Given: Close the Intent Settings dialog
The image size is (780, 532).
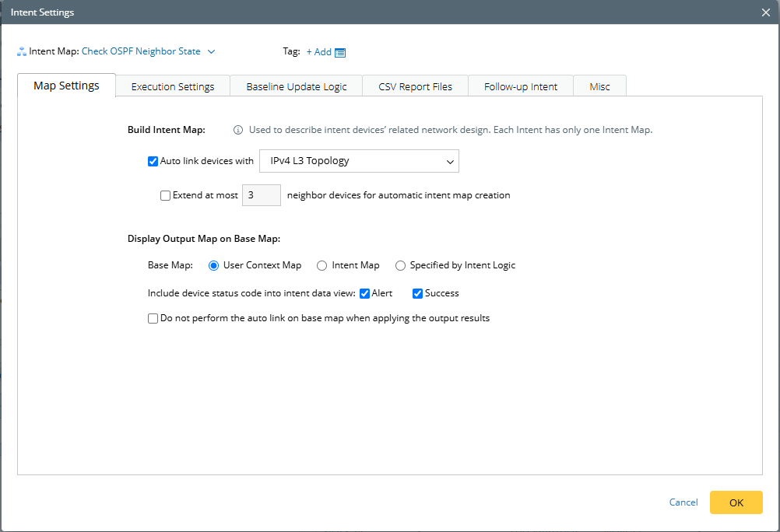Looking at the screenshot, I should pyautogui.click(x=766, y=12).
